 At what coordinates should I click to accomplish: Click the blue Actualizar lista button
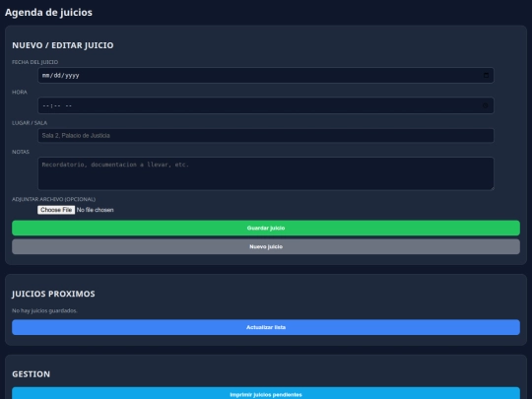pos(266,327)
